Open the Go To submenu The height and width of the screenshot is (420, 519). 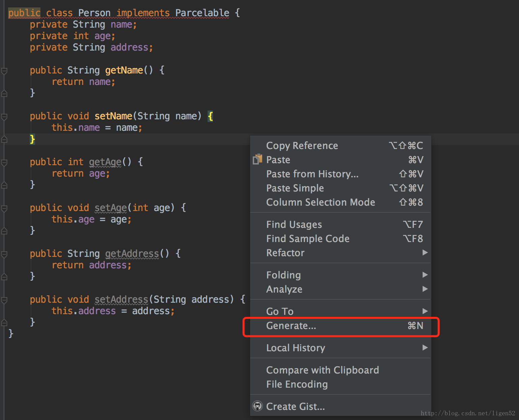pyautogui.click(x=340, y=311)
